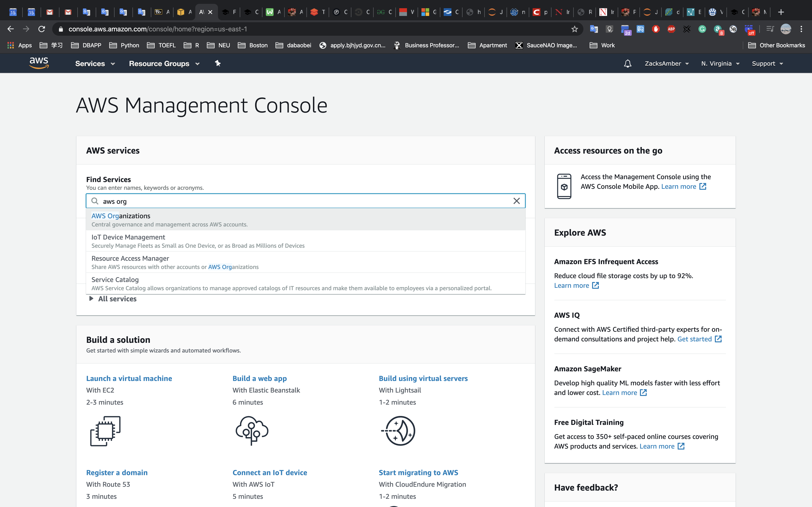Viewport: 812px width, 507px height.
Task: Click the EC2 virtual machine icon
Action: (105, 431)
